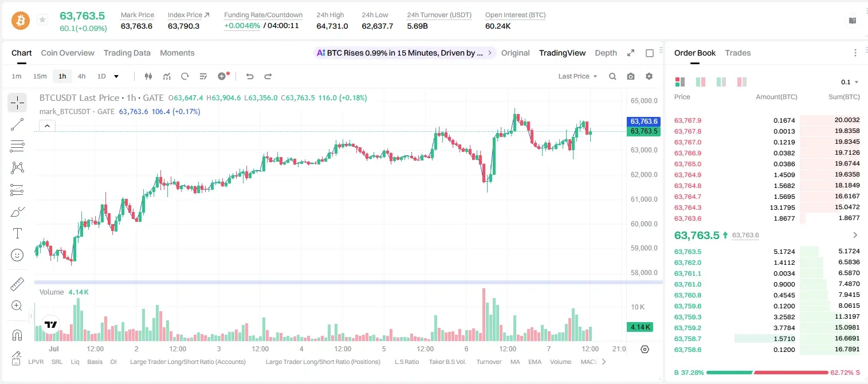This screenshot has height=384, width=868.
Task: Select the 4h timeframe
Action: pyautogui.click(x=81, y=76)
